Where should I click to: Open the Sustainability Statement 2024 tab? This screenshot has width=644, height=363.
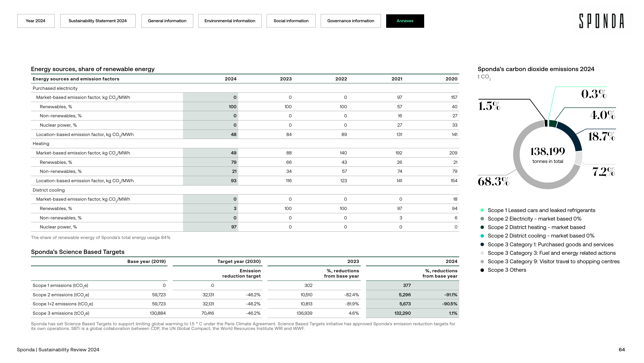tap(98, 21)
